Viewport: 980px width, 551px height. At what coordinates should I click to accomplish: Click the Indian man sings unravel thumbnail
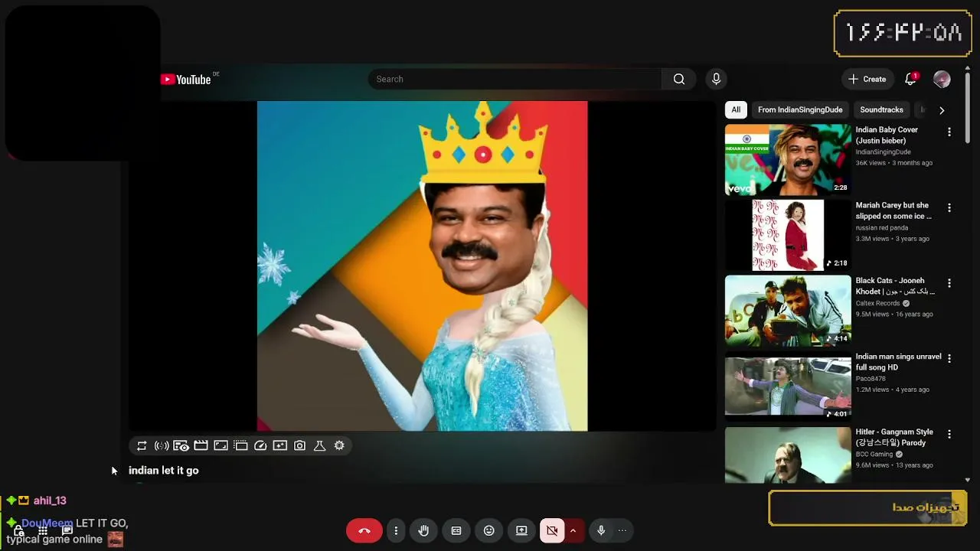coord(788,386)
